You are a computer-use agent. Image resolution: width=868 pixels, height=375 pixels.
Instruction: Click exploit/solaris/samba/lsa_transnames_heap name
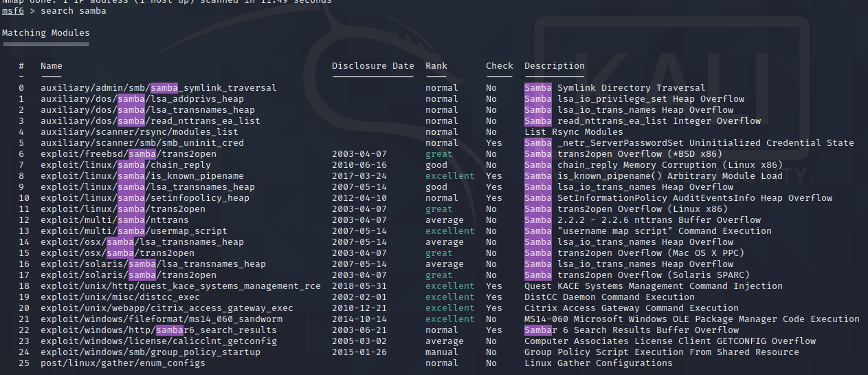[153, 264]
